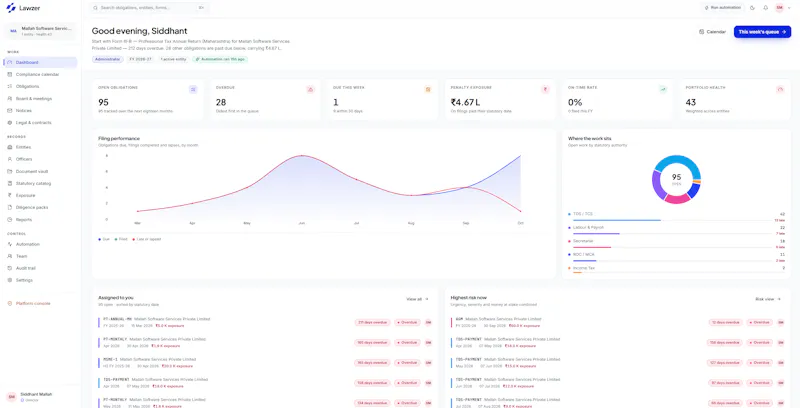This screenshot has width=800, height=408.
Task: Open the SM user account dropdown
Action: point(783,8)
